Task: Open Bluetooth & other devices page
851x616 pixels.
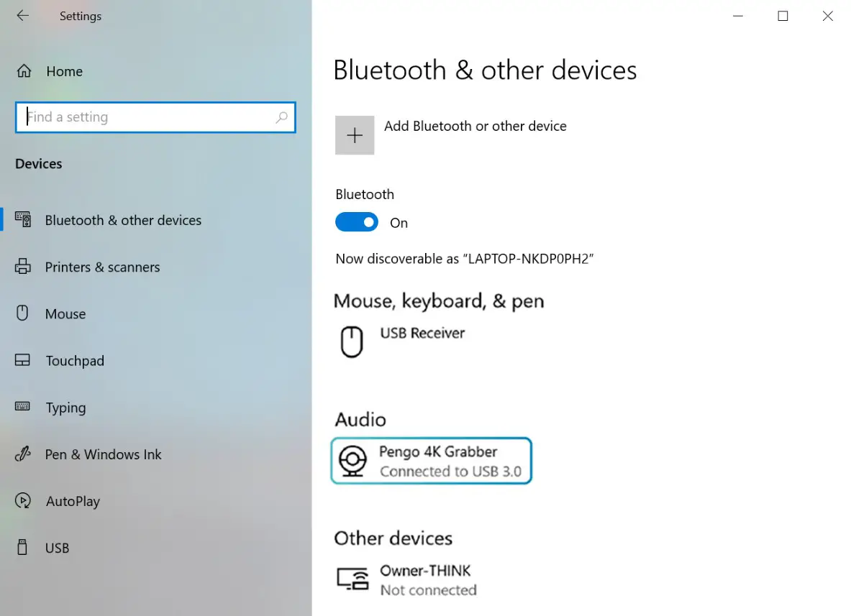Action: pyautogui.click(x=123, y=221)
